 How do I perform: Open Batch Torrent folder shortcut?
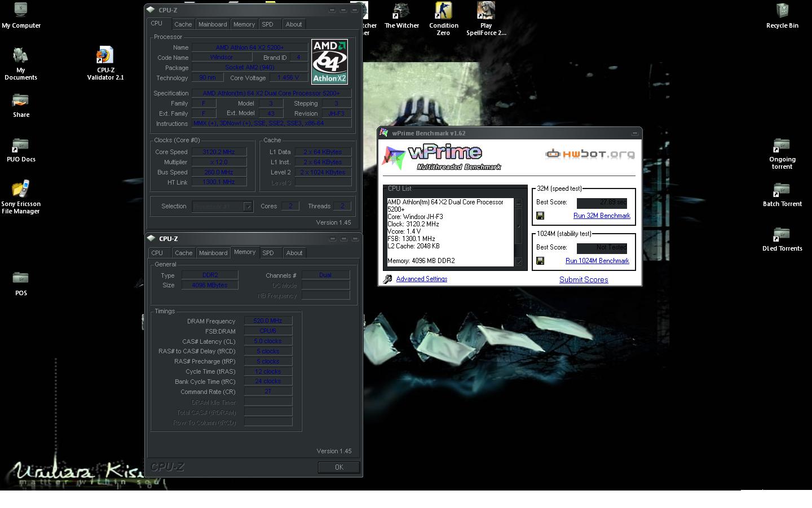pos(782,194)
